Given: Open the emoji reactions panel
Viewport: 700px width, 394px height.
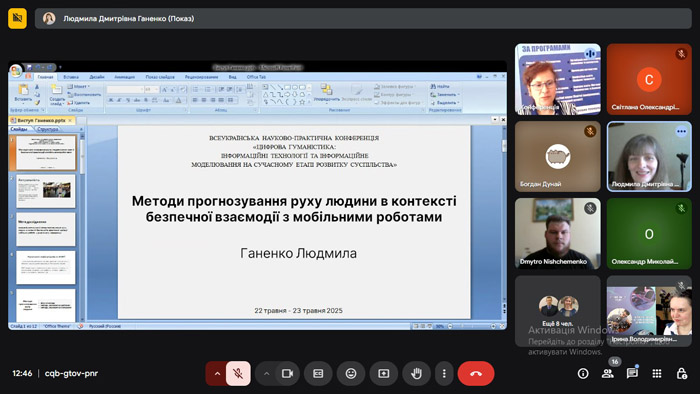Looking at the screenshot, I should pos(351,373).
